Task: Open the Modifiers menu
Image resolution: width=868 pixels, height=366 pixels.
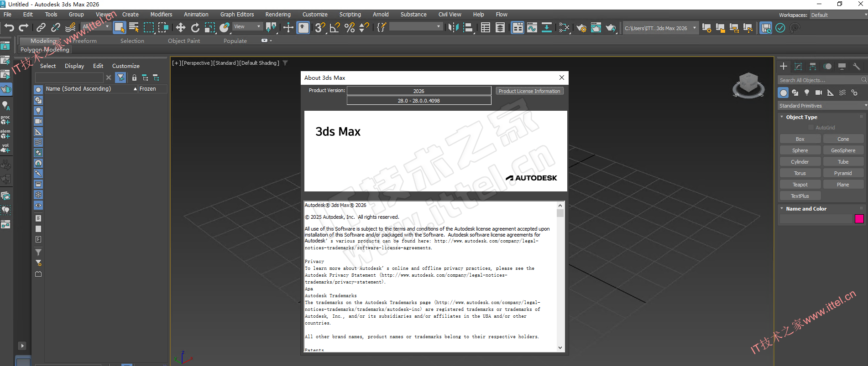Action: pos(162,15)
